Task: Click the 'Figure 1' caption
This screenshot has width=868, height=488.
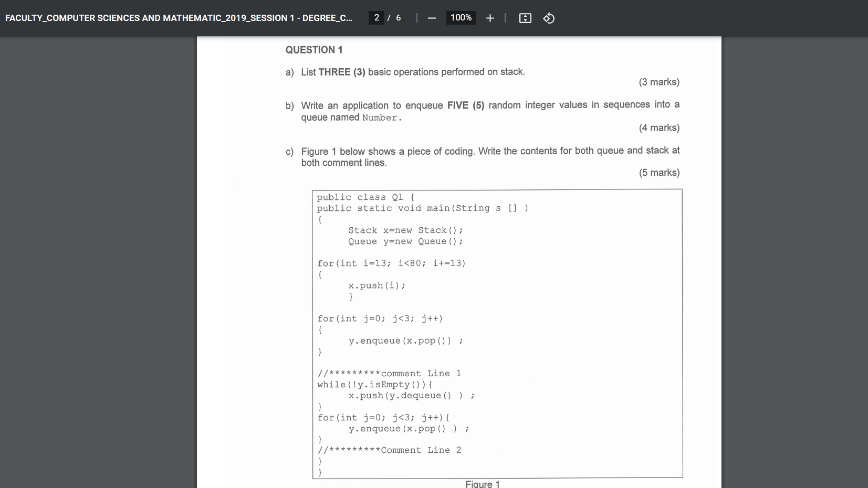Action: [x=483, y=484]
